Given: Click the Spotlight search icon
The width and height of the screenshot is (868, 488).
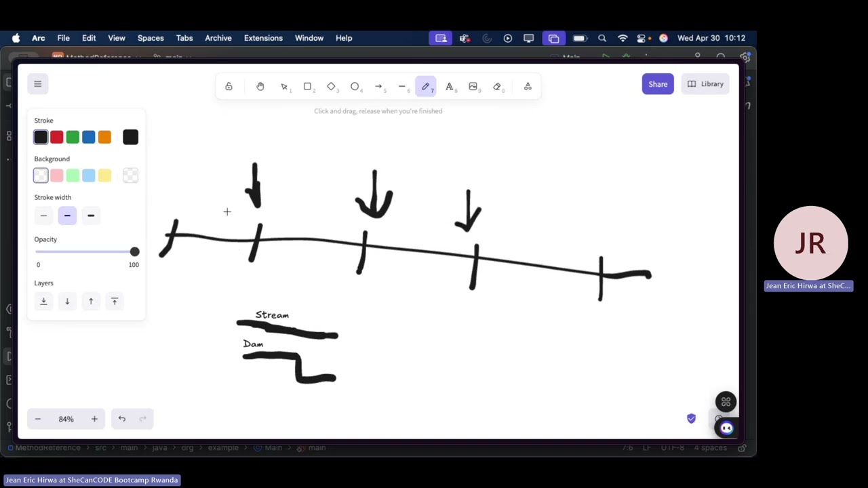Looking at the screenshot, I should pos(602,38).
